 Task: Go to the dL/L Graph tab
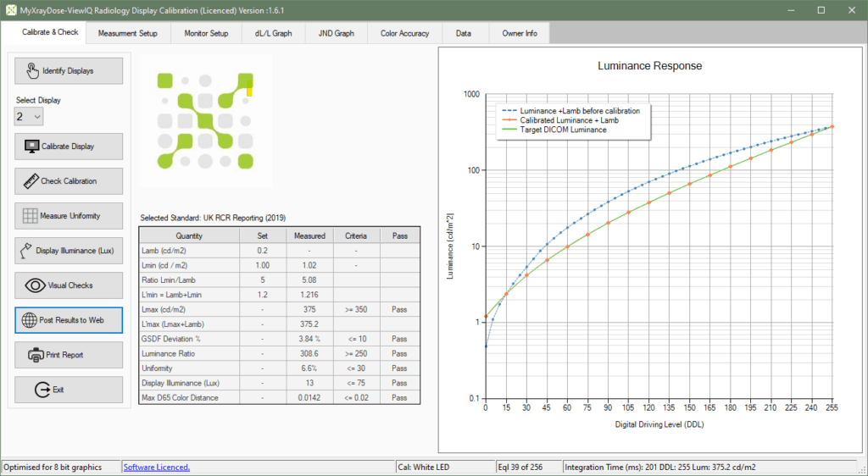(274, 33)
